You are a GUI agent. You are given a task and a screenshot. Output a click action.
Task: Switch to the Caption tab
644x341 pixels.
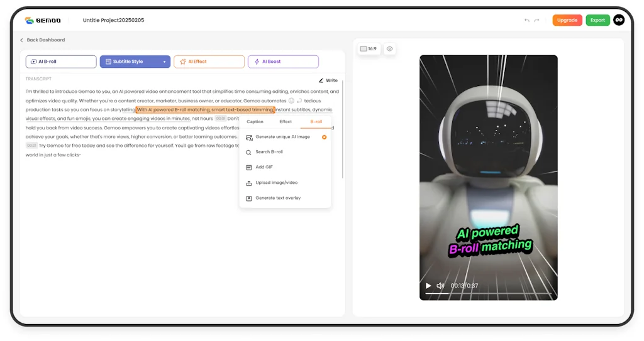point(255,122)
